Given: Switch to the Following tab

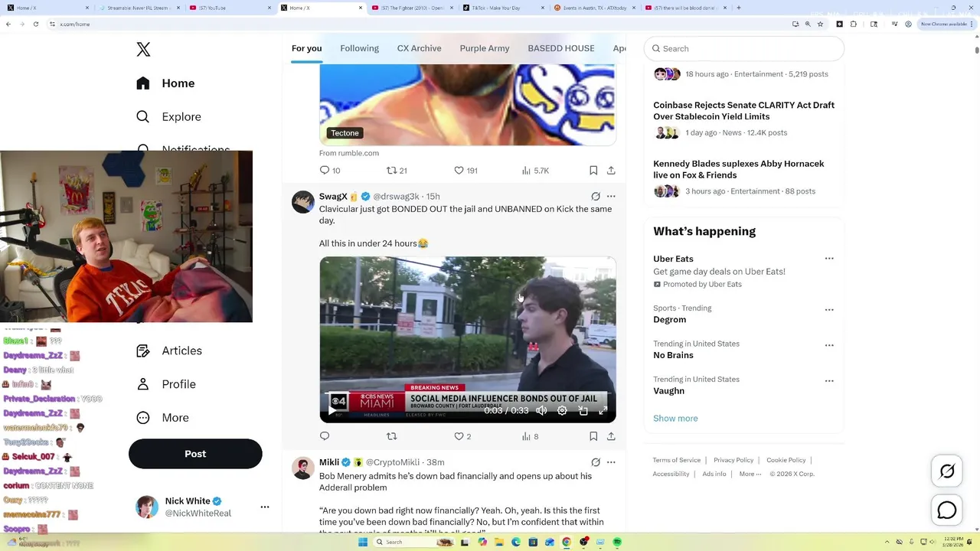Looking at the screenshot, I should pyautogui.click(x=359, y=48).
